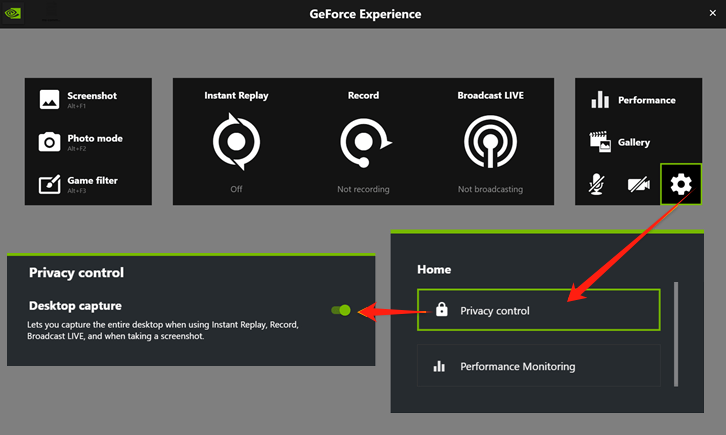Open Photo mode via camera icon
The image size is (726, 435).
tap(49, 142)
